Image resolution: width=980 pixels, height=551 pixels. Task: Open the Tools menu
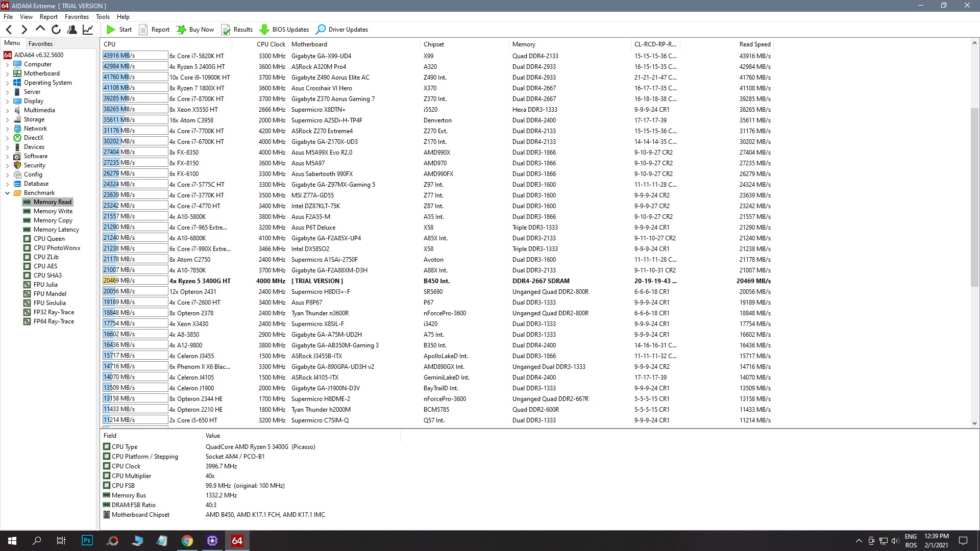point(103,16)
